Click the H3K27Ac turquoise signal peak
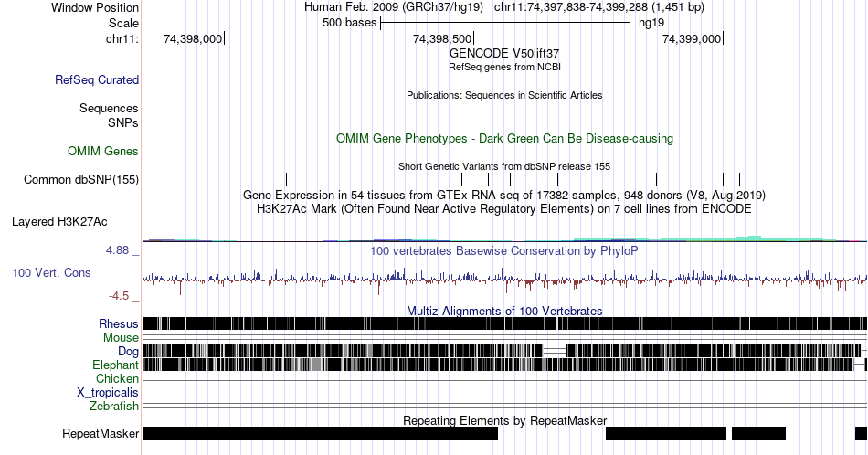 pyautogui.click(x=753, y=238)
